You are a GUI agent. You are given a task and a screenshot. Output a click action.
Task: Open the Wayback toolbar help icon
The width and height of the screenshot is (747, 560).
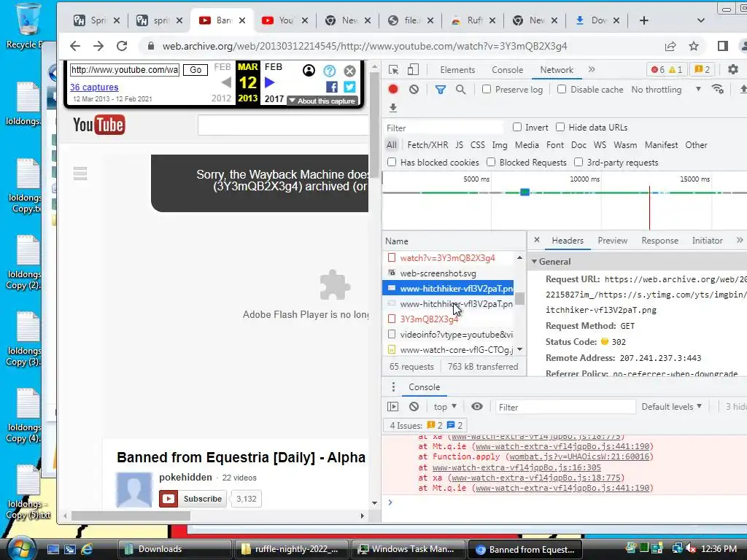coord(329,71)
